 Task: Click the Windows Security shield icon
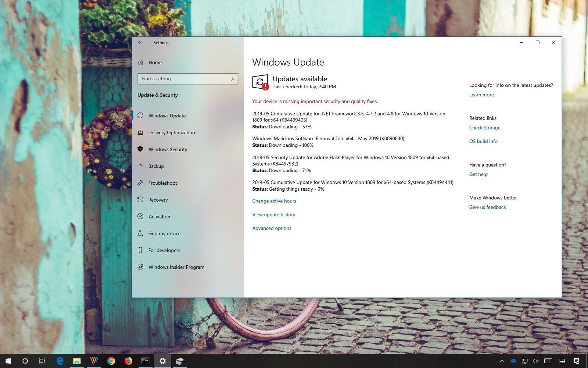tap(140, 149)
